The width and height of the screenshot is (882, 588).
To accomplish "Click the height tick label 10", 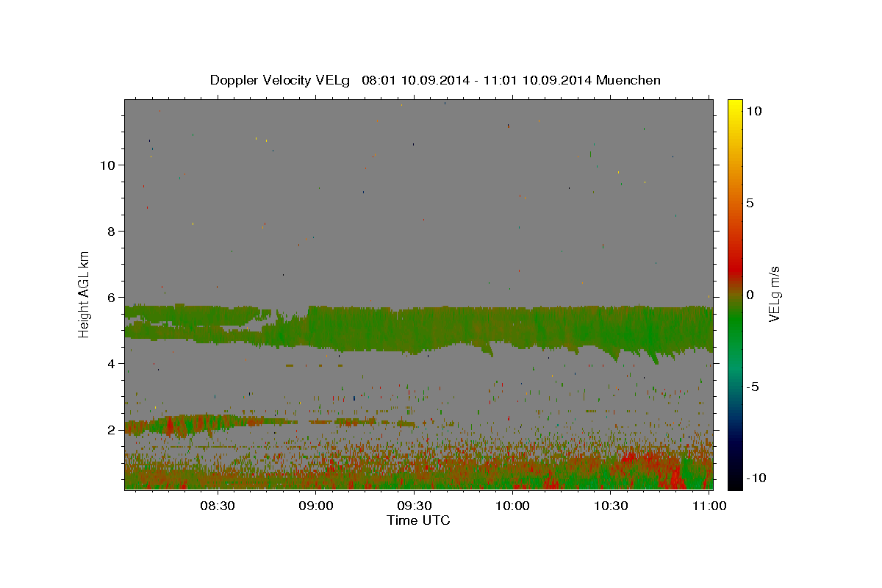I will tap(107, 165).
